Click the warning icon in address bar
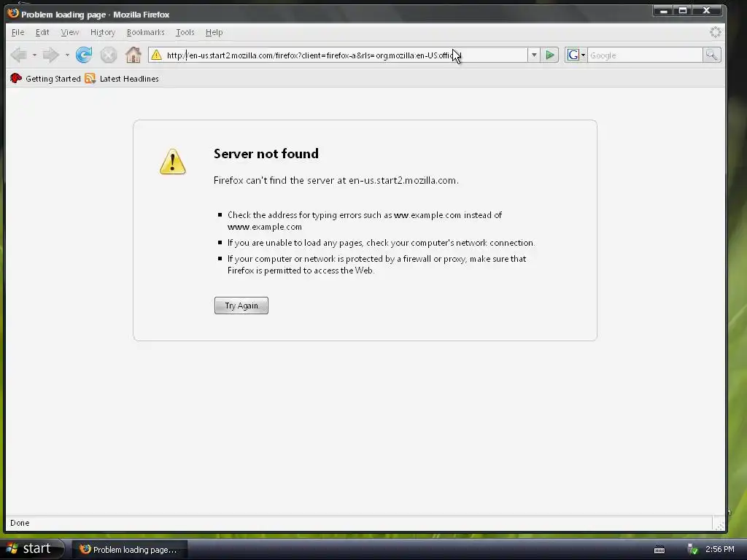The image size is (747, 560). tap(156, 55)
